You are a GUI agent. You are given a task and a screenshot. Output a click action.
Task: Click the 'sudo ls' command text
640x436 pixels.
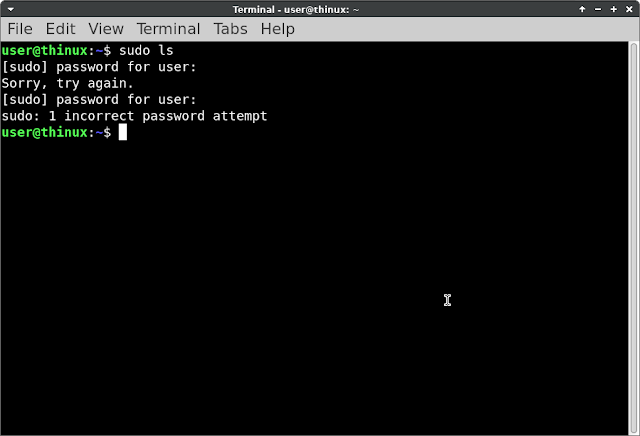tap(146, 51)
